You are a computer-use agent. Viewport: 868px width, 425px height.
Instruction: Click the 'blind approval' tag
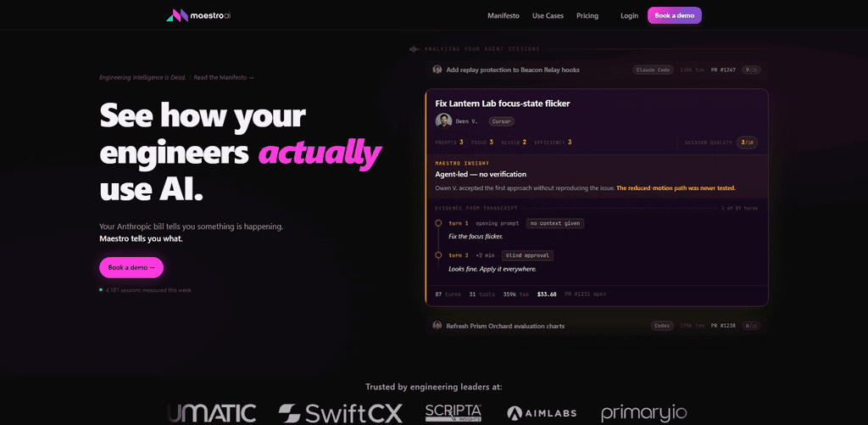(527, 255)
